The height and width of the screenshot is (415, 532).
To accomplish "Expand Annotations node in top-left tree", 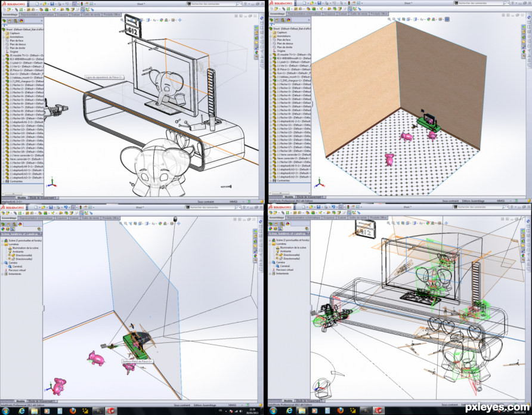I will 4,36.
